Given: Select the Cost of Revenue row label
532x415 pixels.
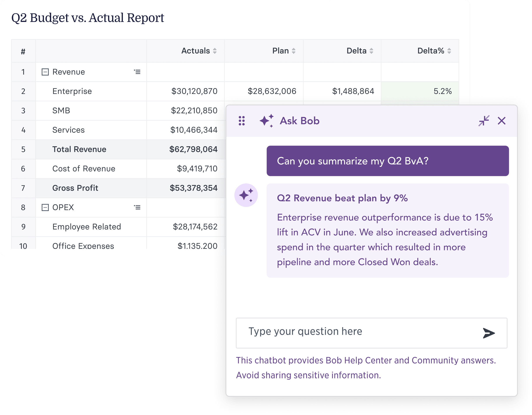Looking at the screenshot, I should pyautogui.click(x=84, y=169).
